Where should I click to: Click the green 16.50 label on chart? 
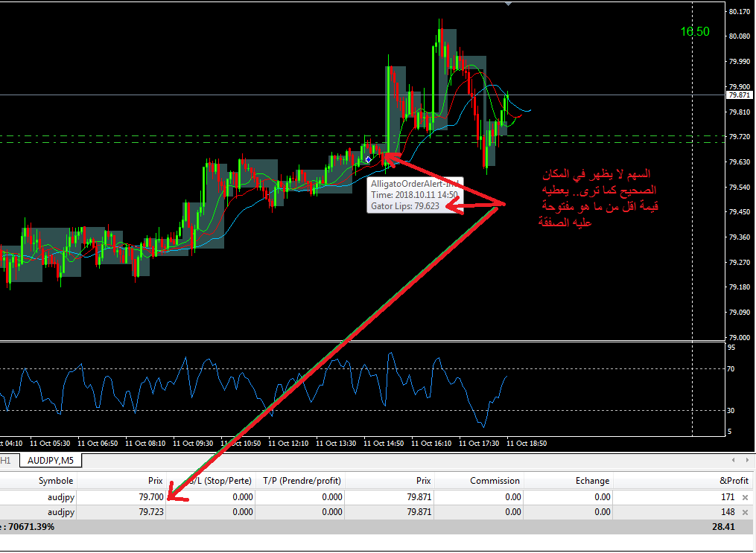coord(694,31)
